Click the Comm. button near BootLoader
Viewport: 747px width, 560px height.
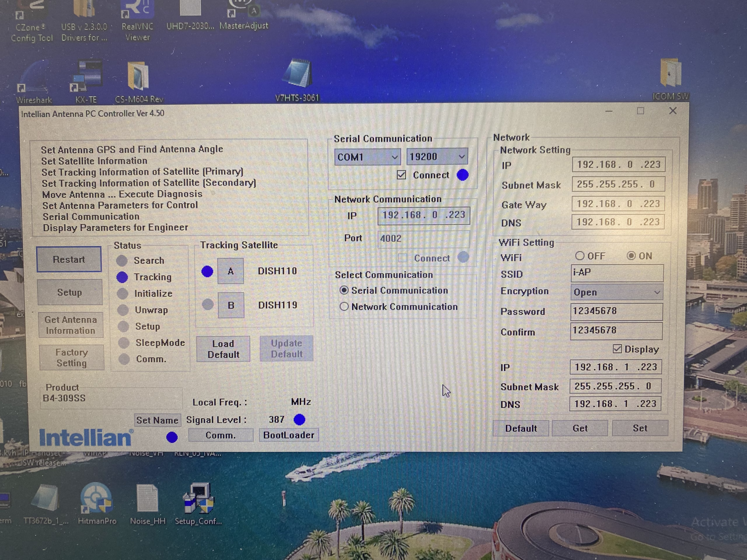tap(221, 435)
